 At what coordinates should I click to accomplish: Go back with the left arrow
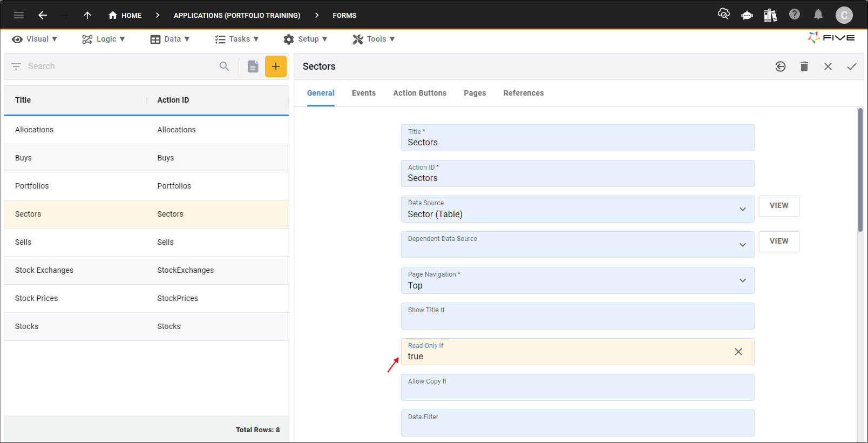[x=43, y=15]
